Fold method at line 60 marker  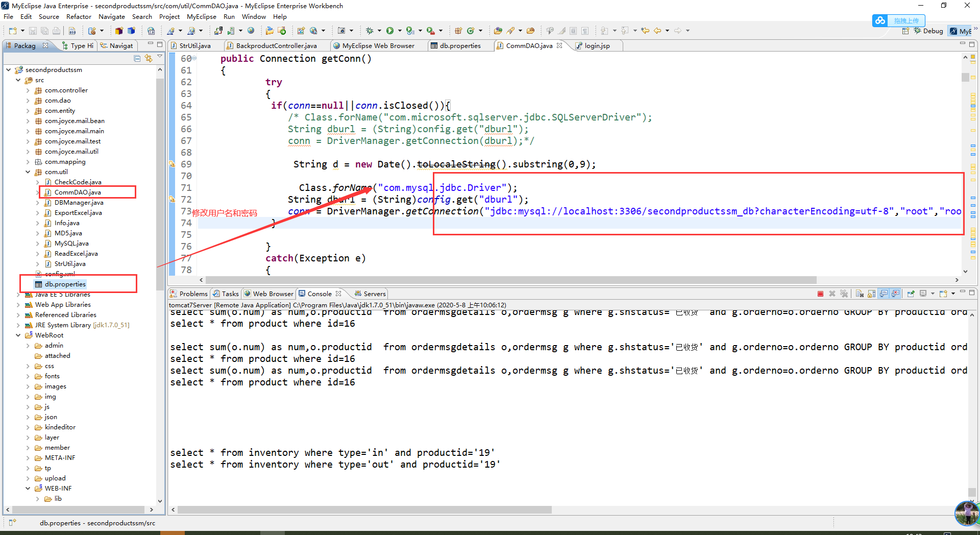pyautogui.click(x=194, y=58)
